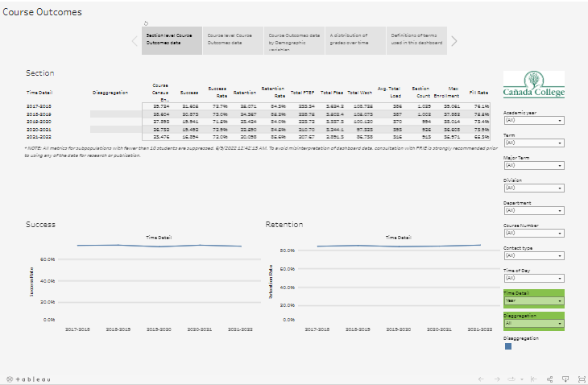Screen dimensions: 588x385
Task: Click the Undo arrow in Tableau toolbar
Action: point(481,379)
